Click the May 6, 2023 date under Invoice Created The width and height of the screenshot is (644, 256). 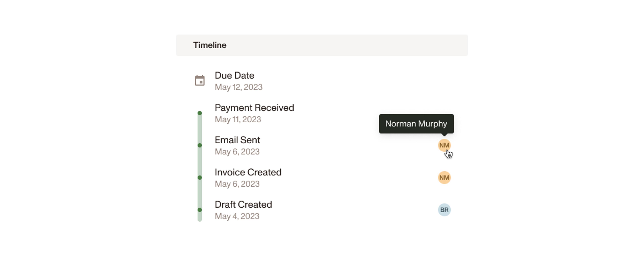237,184
